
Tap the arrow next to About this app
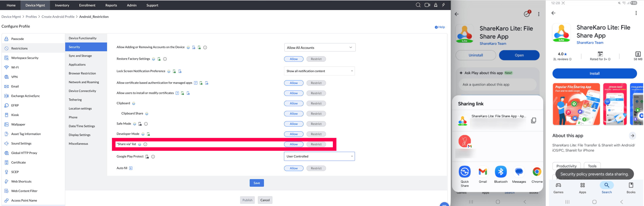tap(633, 136)
